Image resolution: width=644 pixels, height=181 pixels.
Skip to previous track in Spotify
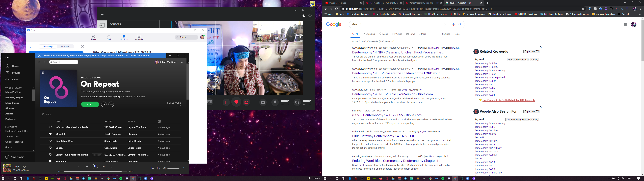pyautogui.click(x=87, y=166)
